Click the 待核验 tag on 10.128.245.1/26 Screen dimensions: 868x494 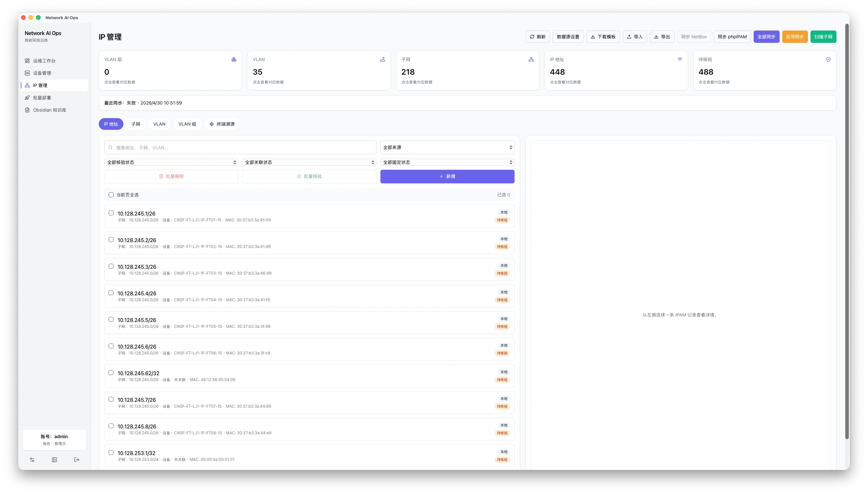tap(502, 220)
